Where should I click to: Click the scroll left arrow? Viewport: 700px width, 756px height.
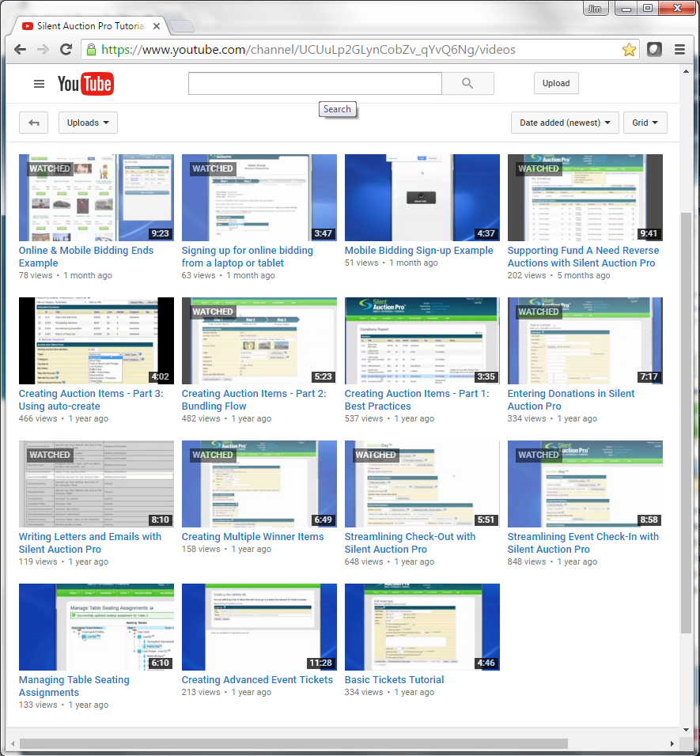click(x=13, y=743)
